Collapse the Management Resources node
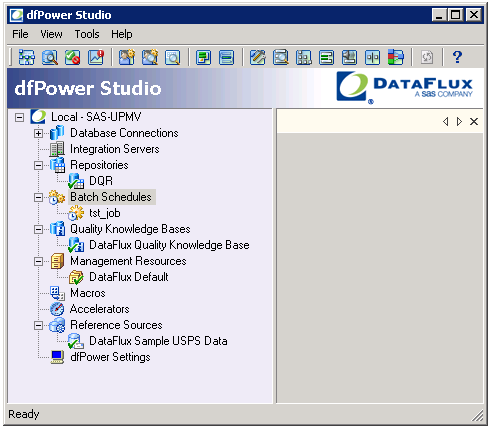 (38, 261)
